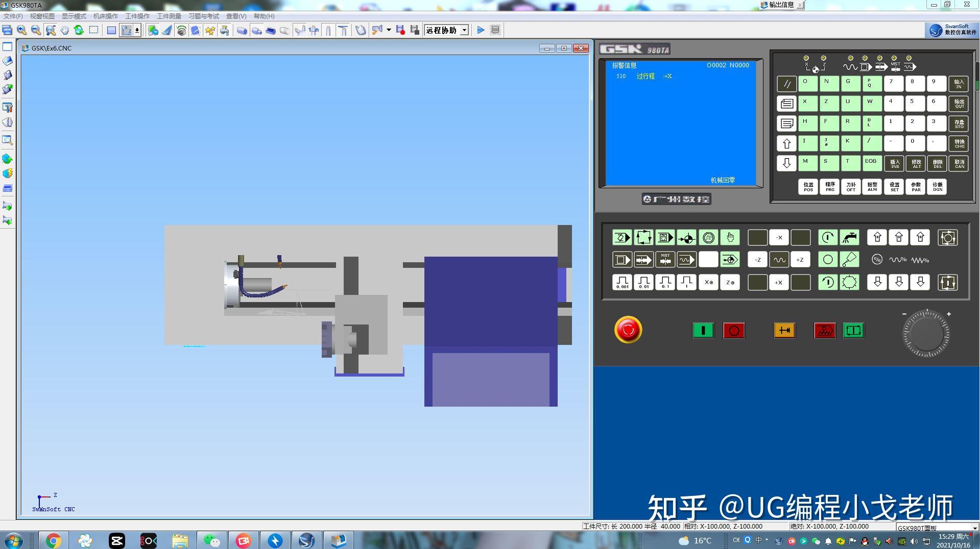980x549 pixels.
Task: Click the rapid traverse wave key
Action: click(779, 260)
